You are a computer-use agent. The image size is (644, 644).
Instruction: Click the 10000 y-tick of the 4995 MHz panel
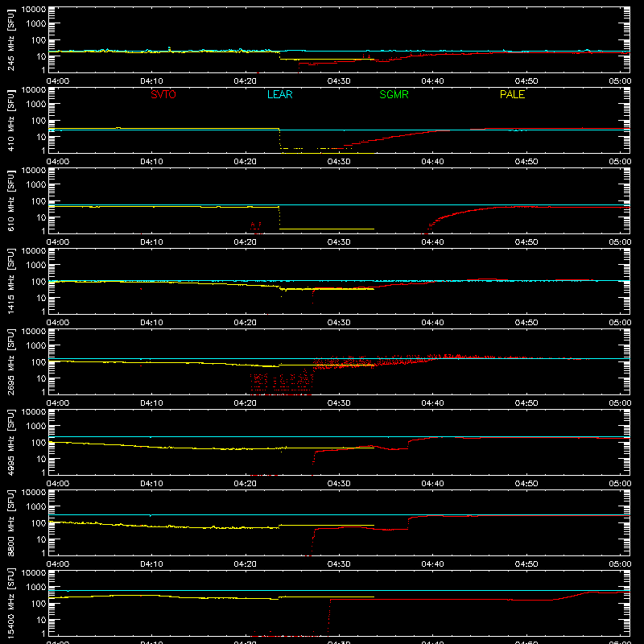34,412
